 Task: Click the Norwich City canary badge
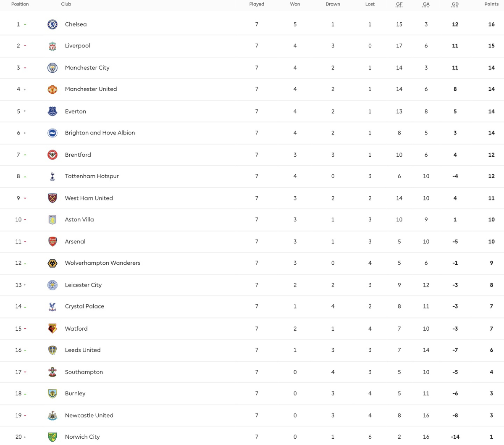[52, 437]
